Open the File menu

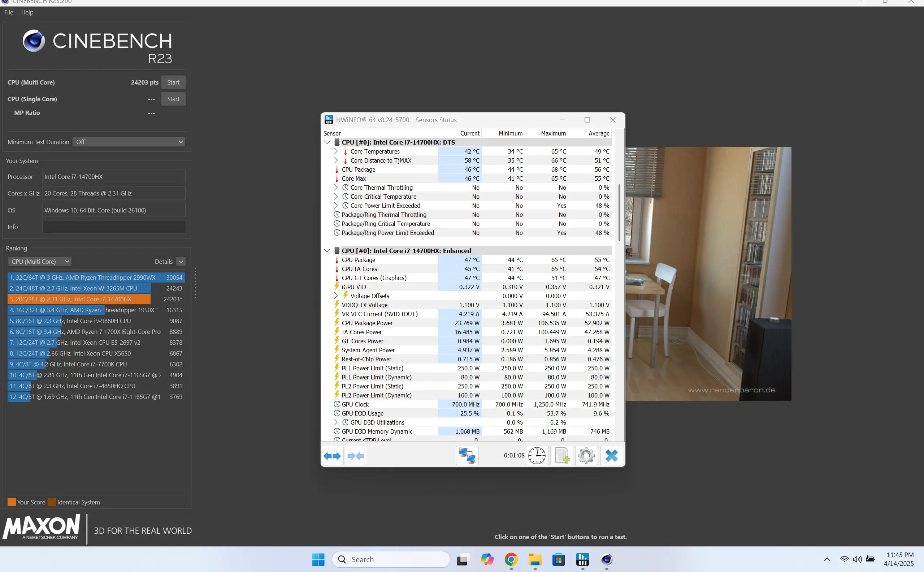coord(9,12)
